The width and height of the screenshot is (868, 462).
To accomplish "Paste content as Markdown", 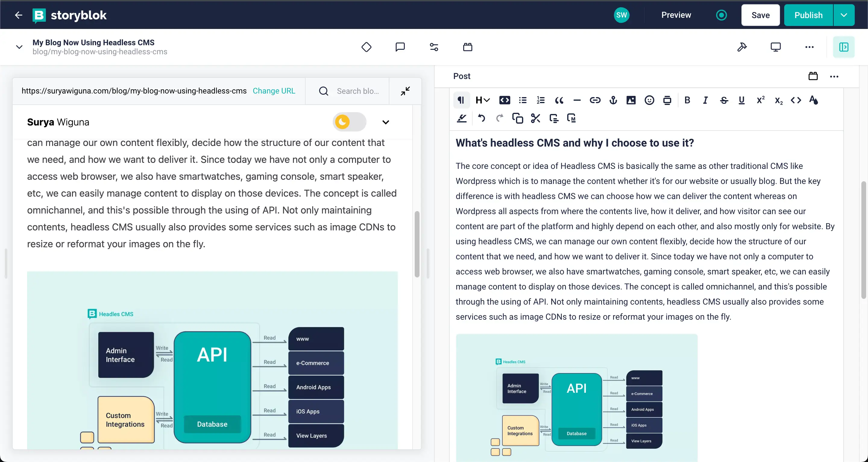I will 571,119.
